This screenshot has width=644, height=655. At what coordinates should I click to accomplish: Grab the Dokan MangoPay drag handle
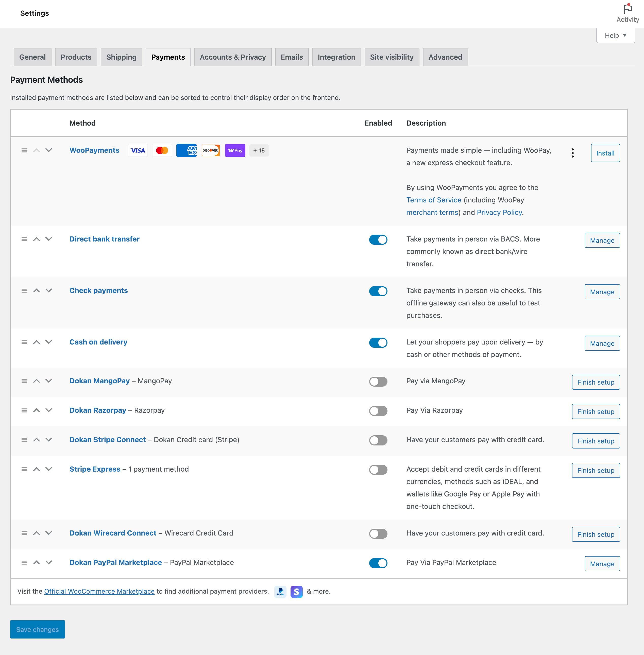[x=24, y=381]
